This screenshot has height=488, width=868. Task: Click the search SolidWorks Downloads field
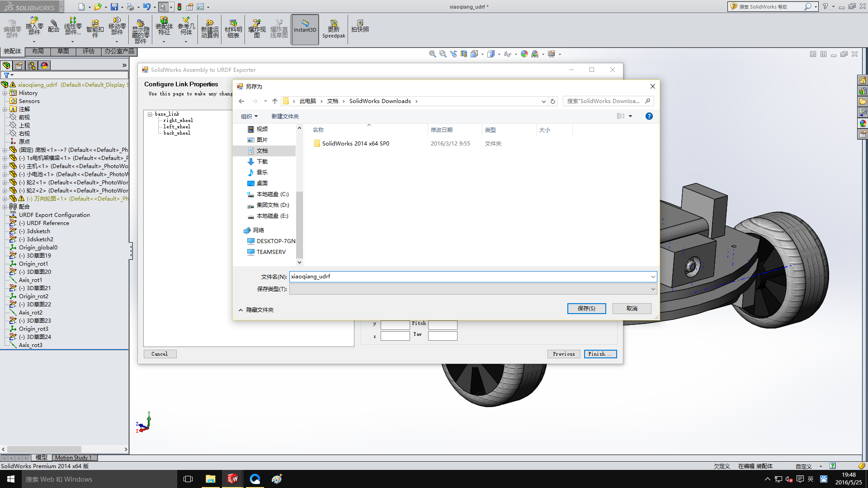[x=608, y=101]
